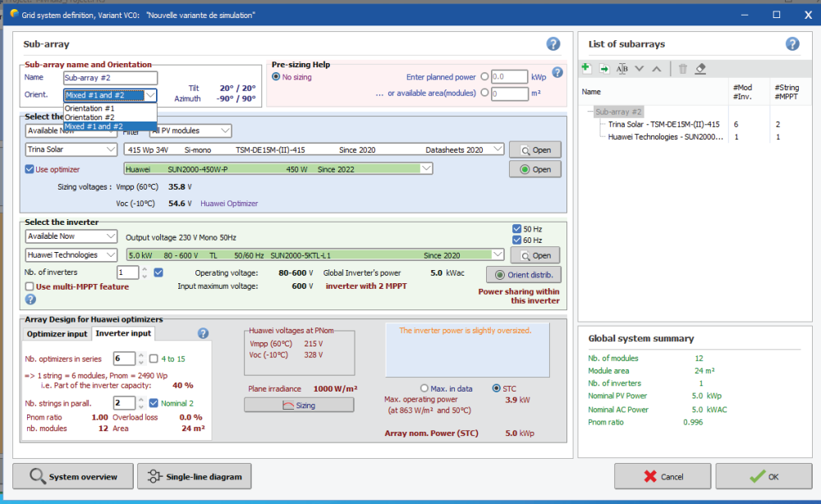The width and height of the screenshot is (821, 504).
Task: Move sub-array down with the down chevron
Action: 640,68
